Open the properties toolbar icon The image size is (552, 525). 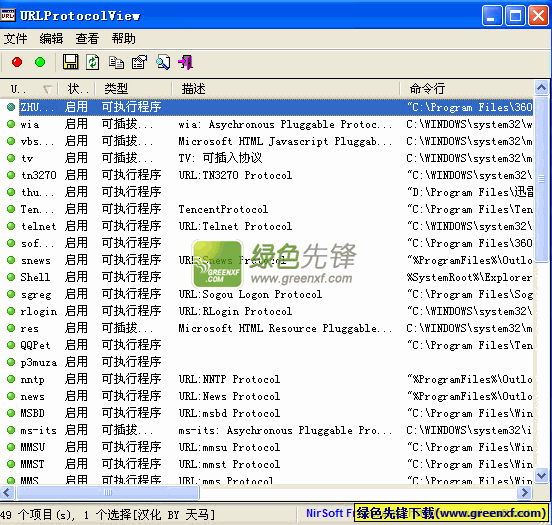[139, 62]
